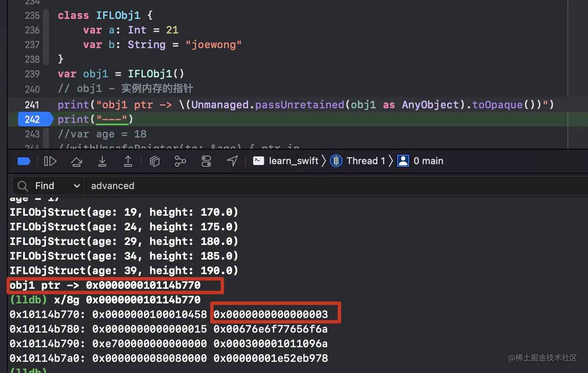Click the class name IFLObj1 on line 235

point(118,15)
